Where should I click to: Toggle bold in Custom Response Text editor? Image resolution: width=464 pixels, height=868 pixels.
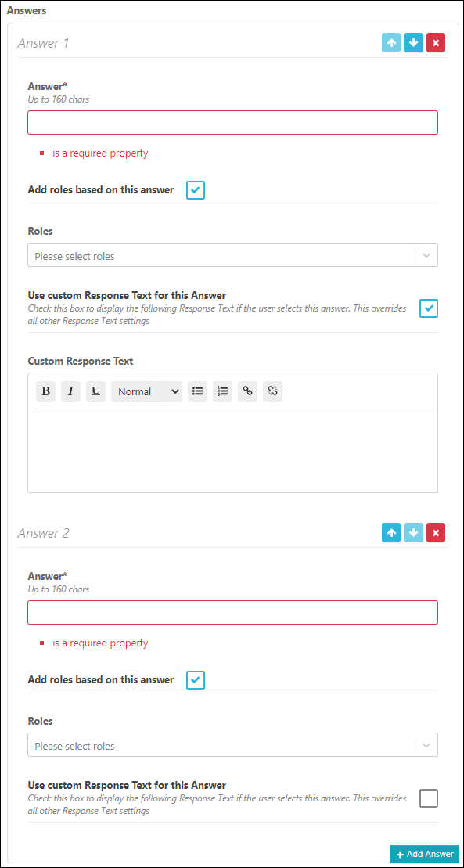(x=46, y=391)
